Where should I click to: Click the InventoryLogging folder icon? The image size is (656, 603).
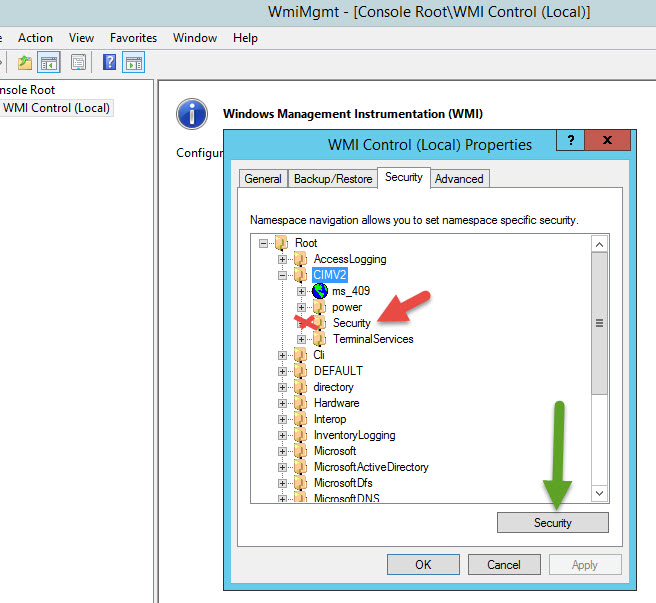click(300, 435)
